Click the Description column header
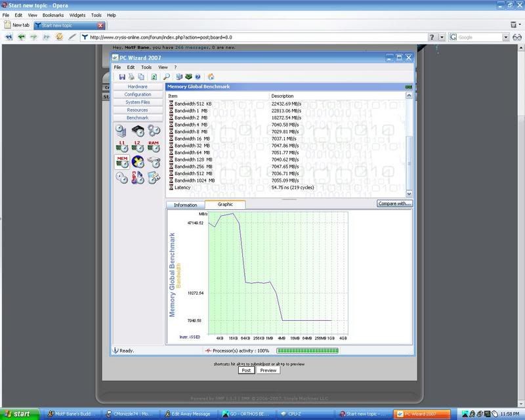 pyautogui.click(x=337, y=96)
